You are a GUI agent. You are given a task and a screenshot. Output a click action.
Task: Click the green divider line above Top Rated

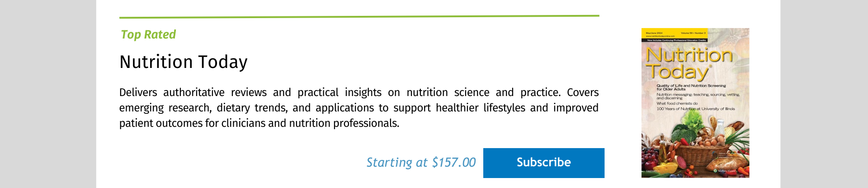[x=359, y=17]
